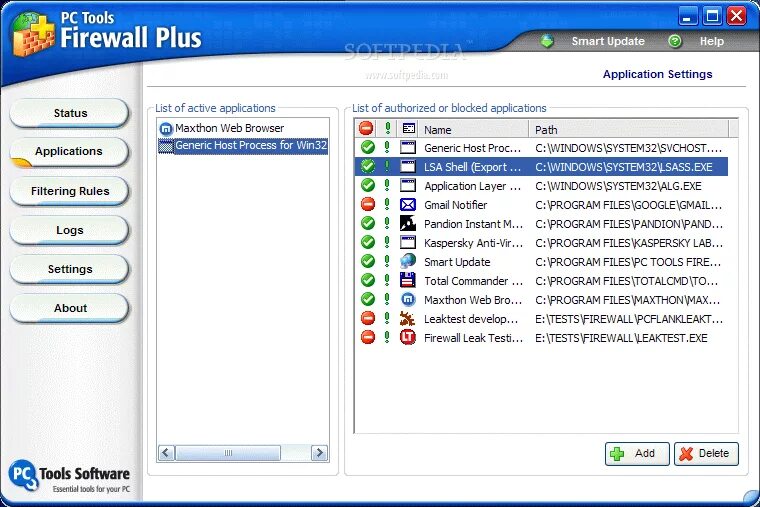Click the Leaktest development app icon
Viewport: 760px width, 507px height.
coord(408,318)
